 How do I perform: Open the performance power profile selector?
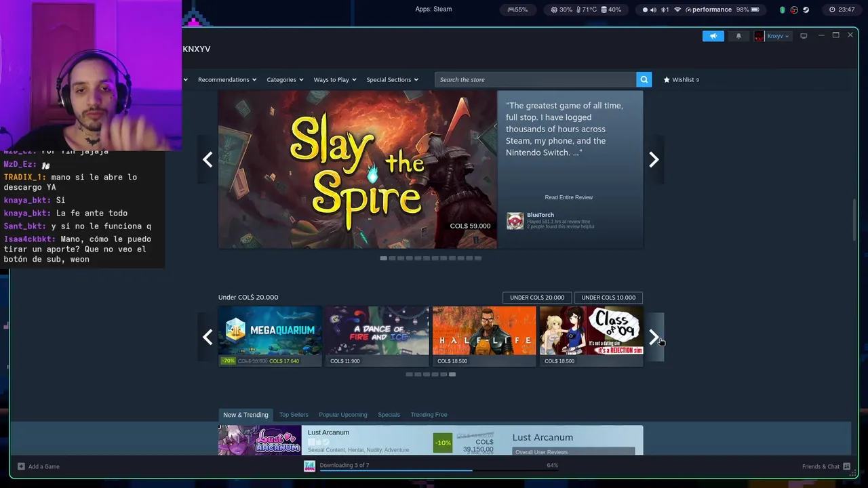709,9
